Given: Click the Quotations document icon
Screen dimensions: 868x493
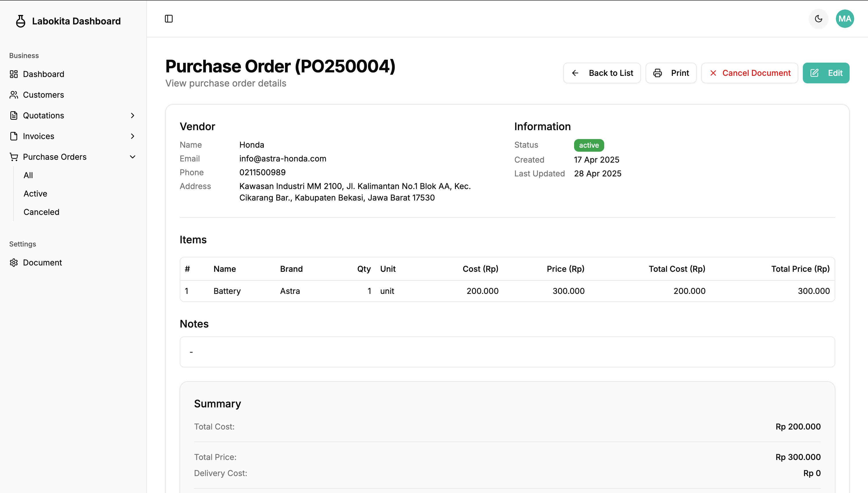Looking at the screenshot, I should point(13,115).
